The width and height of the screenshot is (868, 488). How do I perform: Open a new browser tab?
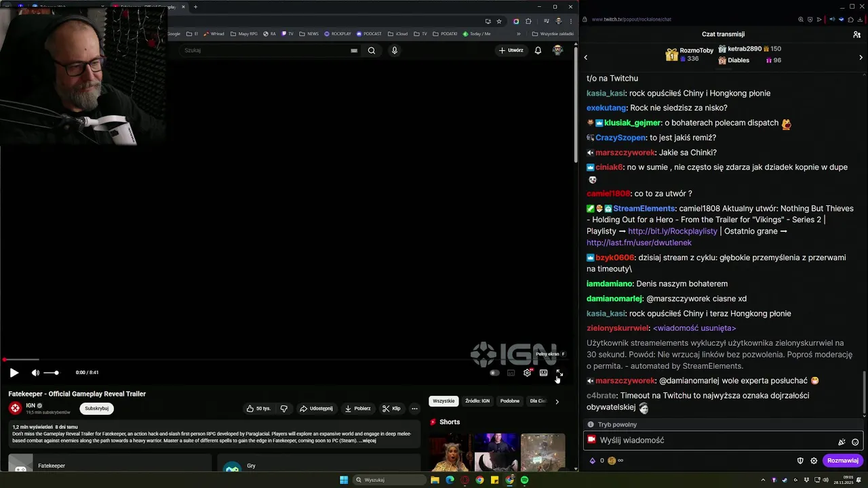coord(195,7)
